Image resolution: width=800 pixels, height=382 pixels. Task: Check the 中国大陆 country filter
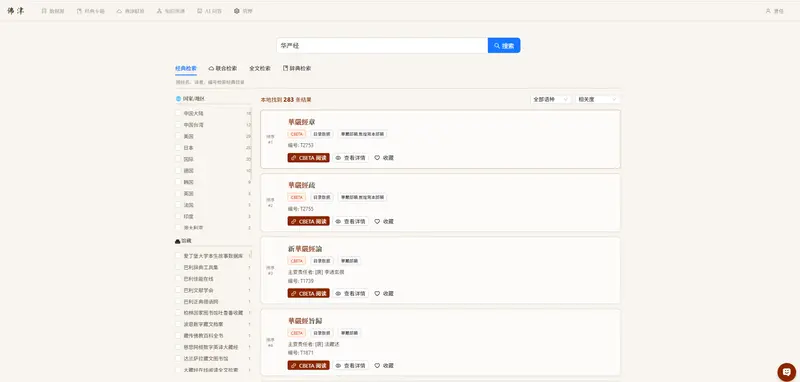click(178, 113)
